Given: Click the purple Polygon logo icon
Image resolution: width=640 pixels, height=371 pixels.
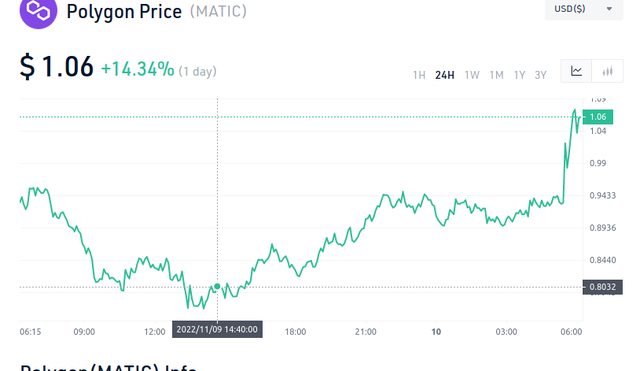Looking at the screenshot, I should (38, 11).
